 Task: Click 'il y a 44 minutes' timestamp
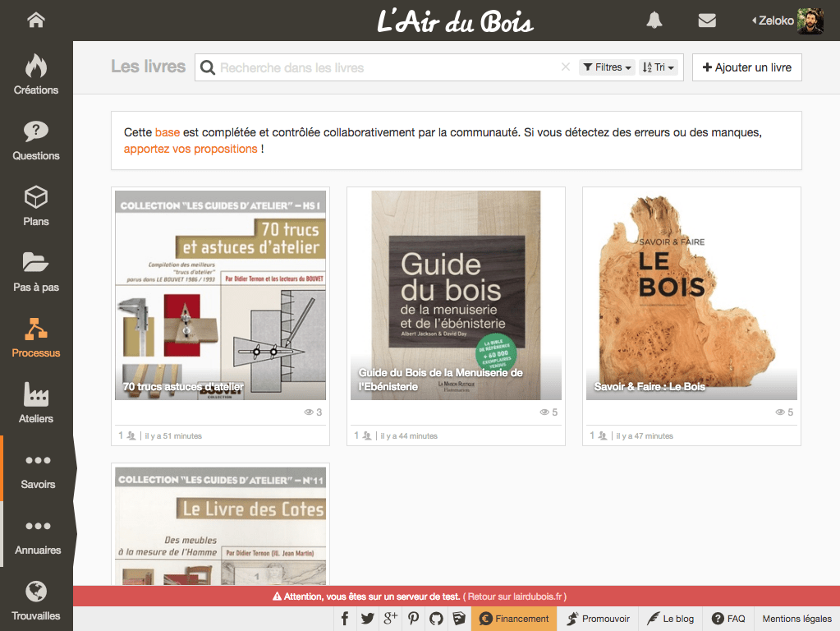409,435
